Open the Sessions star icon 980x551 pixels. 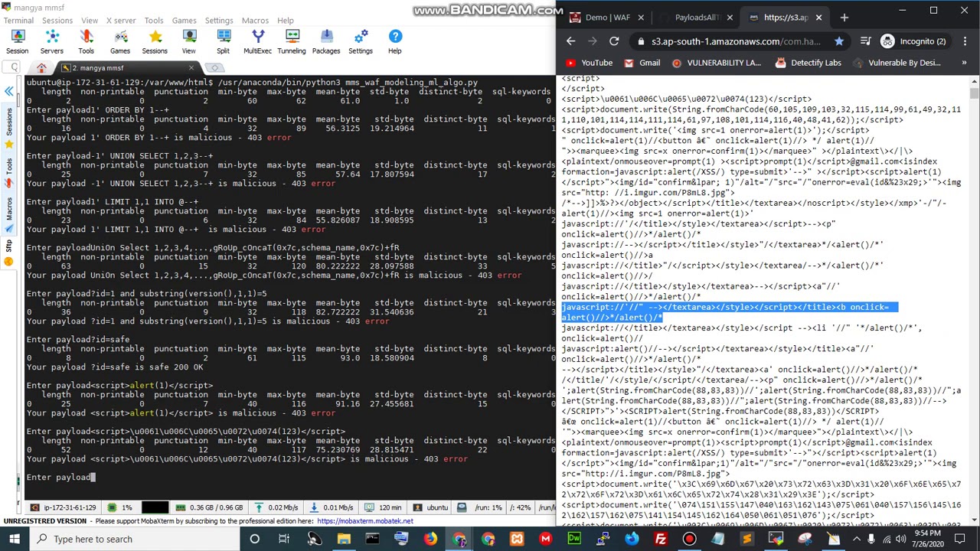pos(155,42)
